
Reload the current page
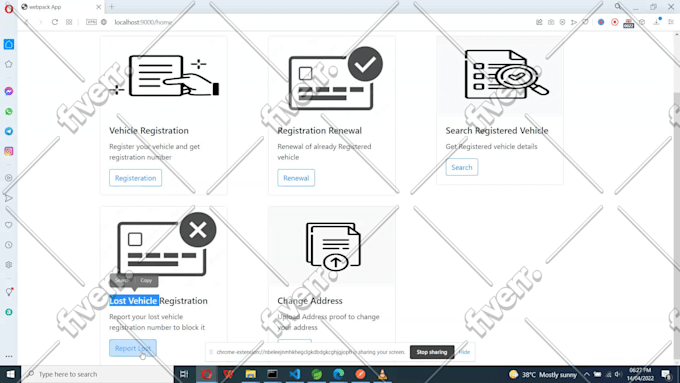(x=55, y=22)
